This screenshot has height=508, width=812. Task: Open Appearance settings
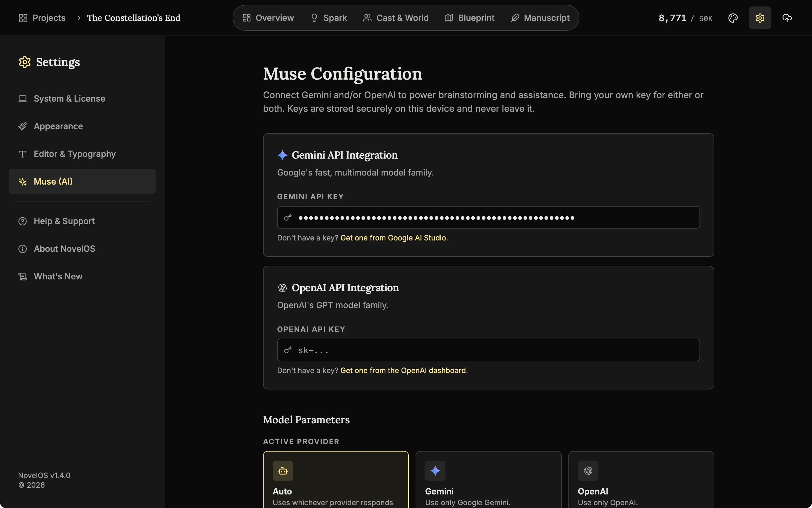pyautogui.click(x=82, y=126)
